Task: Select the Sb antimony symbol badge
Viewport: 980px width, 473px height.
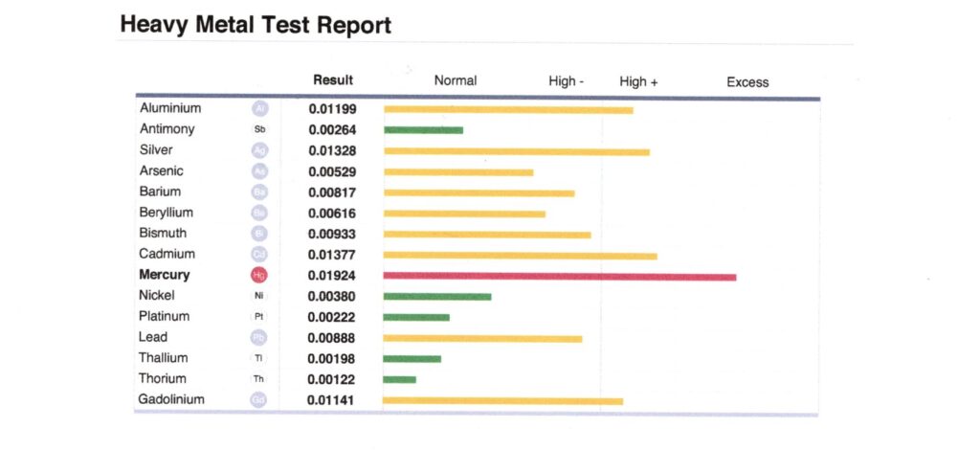Action: click(259, 129)
